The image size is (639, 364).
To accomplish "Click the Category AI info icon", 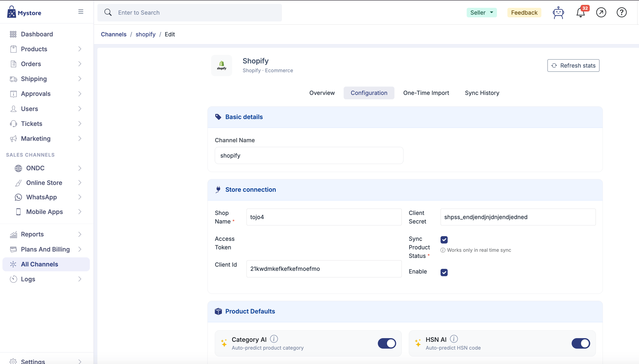I will [x=274, y=339].
